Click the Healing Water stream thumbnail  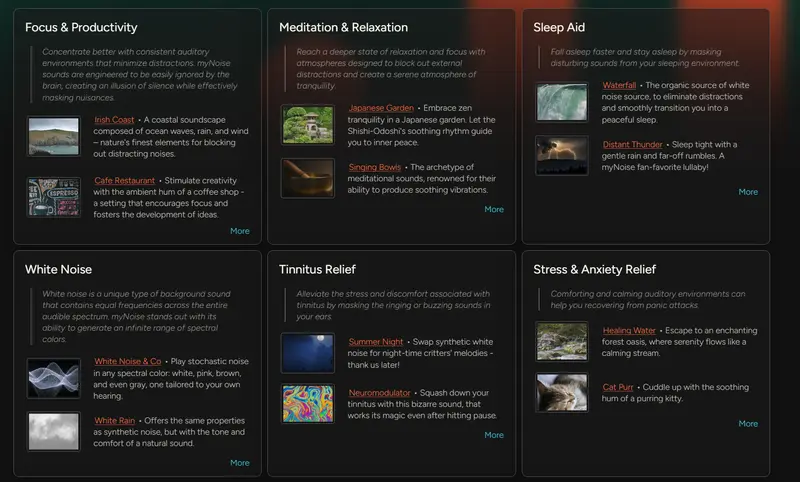click(x=562, y=341)
